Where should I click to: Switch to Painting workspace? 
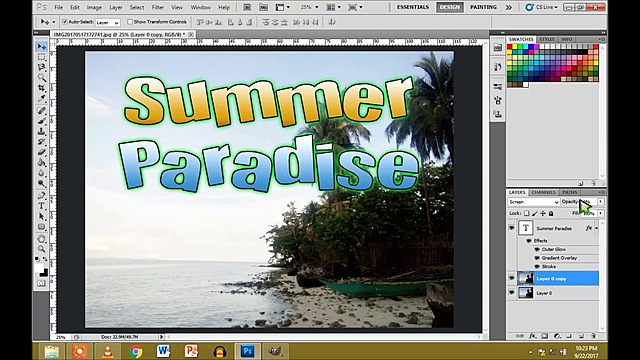tap(483, 7)
